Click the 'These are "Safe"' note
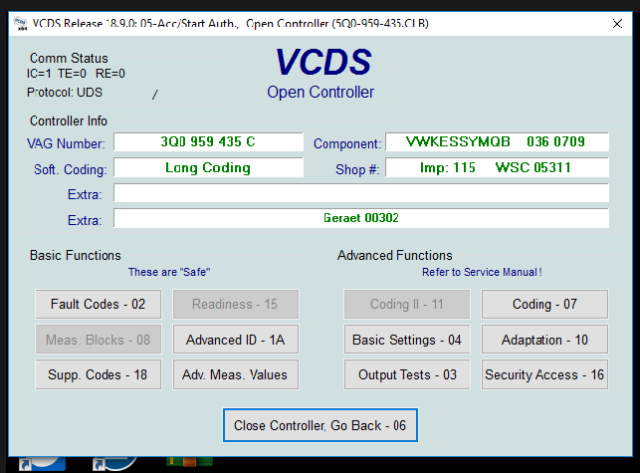 pos(169,272)
